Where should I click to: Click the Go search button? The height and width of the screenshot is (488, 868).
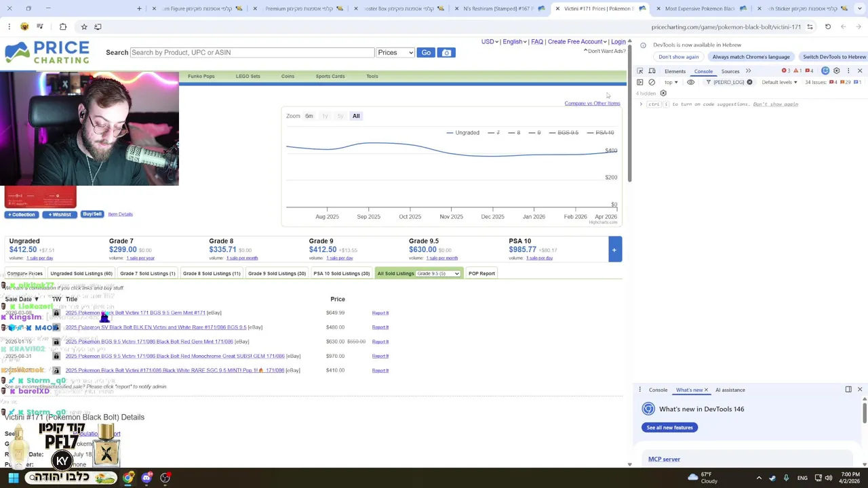click(426, 53)
